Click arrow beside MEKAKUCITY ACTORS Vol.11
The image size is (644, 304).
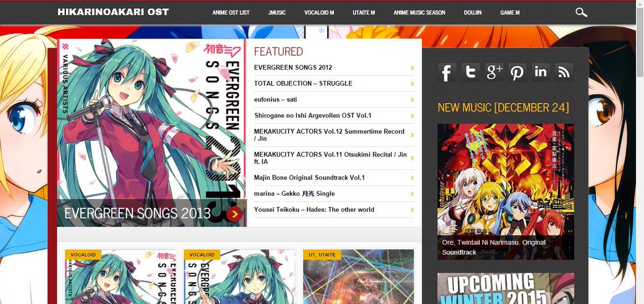(412, 158)
